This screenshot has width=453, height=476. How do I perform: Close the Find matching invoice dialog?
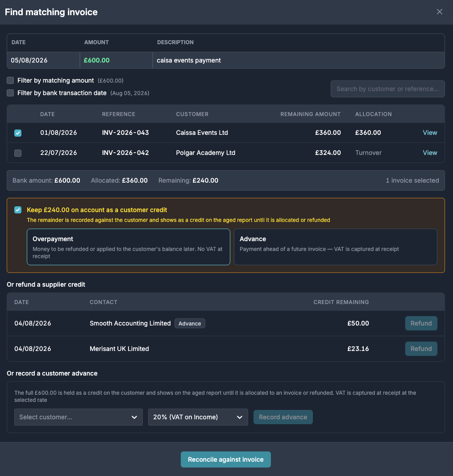439,12
